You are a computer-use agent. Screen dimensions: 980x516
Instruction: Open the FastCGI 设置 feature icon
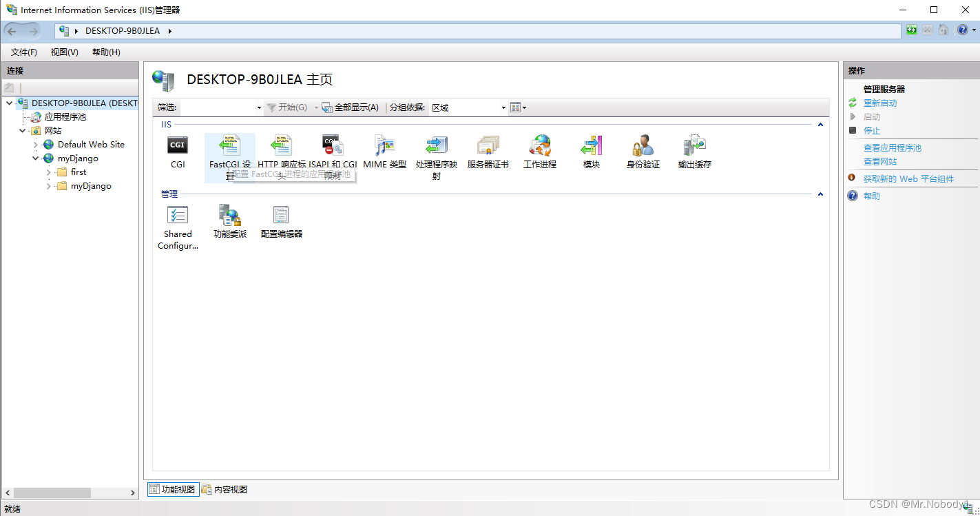point(229,148)
